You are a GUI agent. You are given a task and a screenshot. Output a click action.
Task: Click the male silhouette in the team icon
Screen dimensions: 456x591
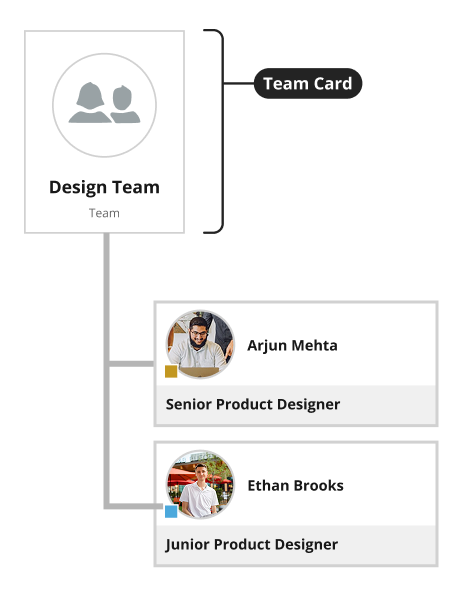[124, 104]
